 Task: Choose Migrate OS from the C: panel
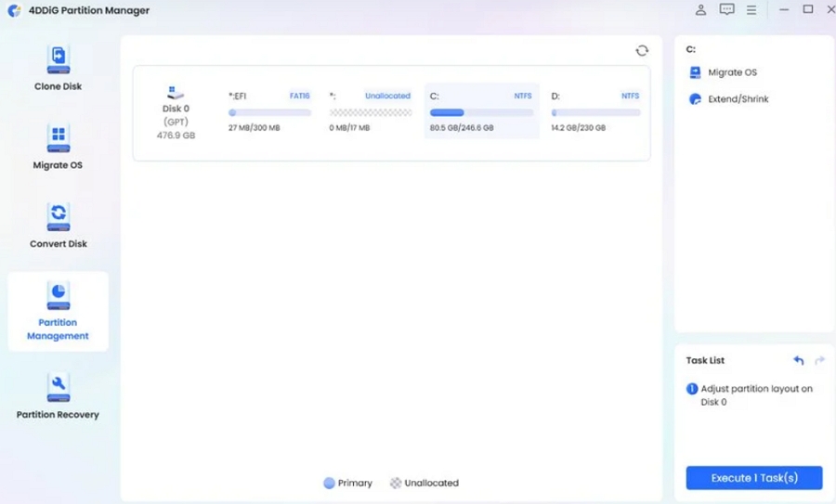point(732,72)
